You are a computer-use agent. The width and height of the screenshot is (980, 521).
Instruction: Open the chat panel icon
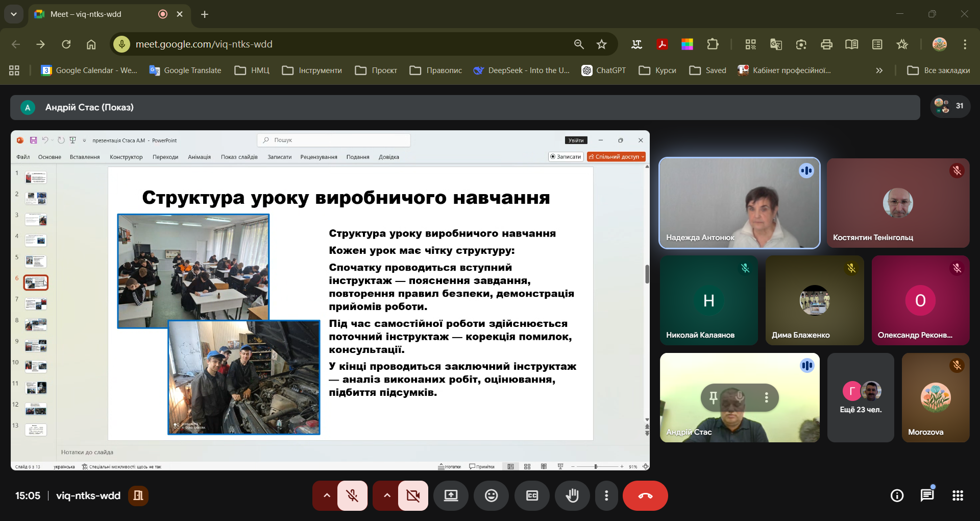click(927, 495)
